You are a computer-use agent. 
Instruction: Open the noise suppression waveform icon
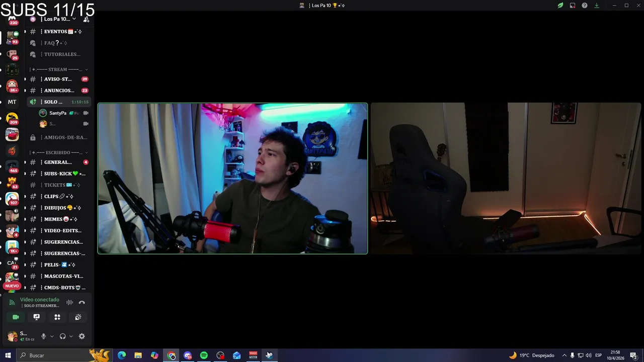tap(69, 302)
